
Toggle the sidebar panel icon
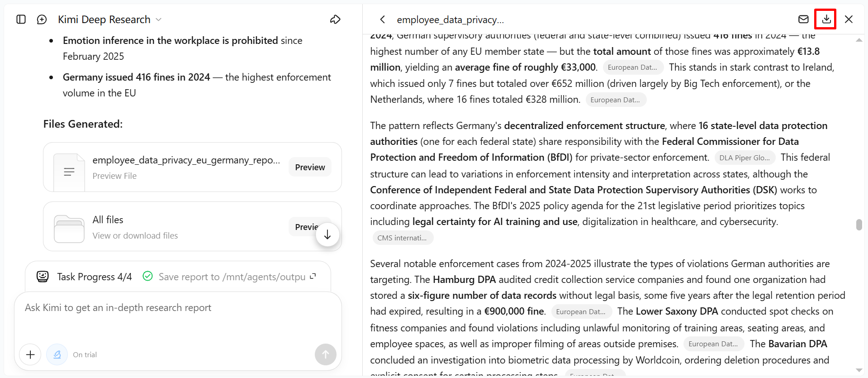click(21, 19)
